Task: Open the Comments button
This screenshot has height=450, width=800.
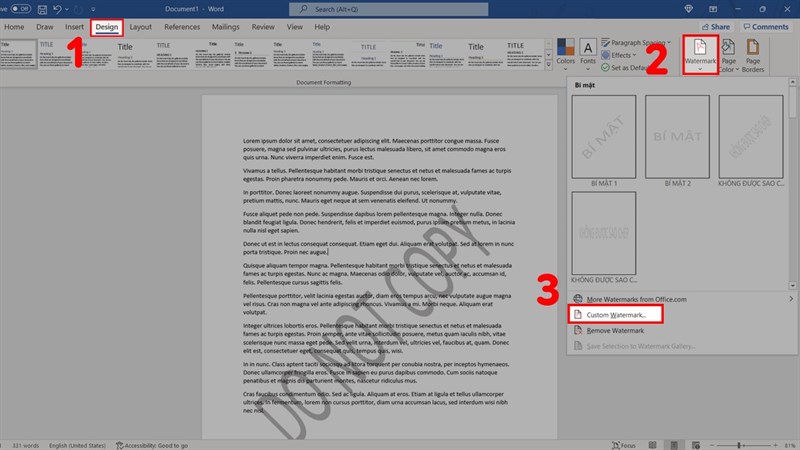Action: [x=766, y=27]
